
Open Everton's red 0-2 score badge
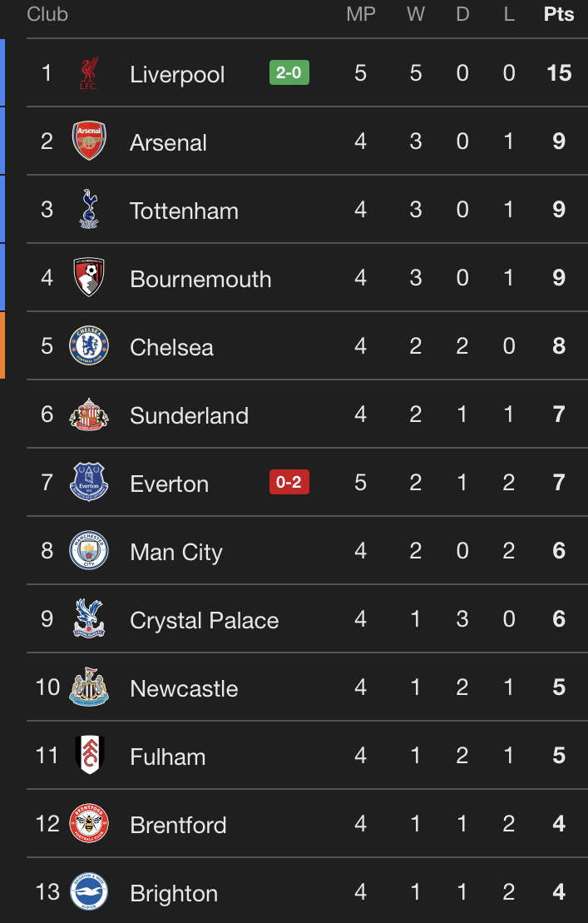click(x=289, y=483)
